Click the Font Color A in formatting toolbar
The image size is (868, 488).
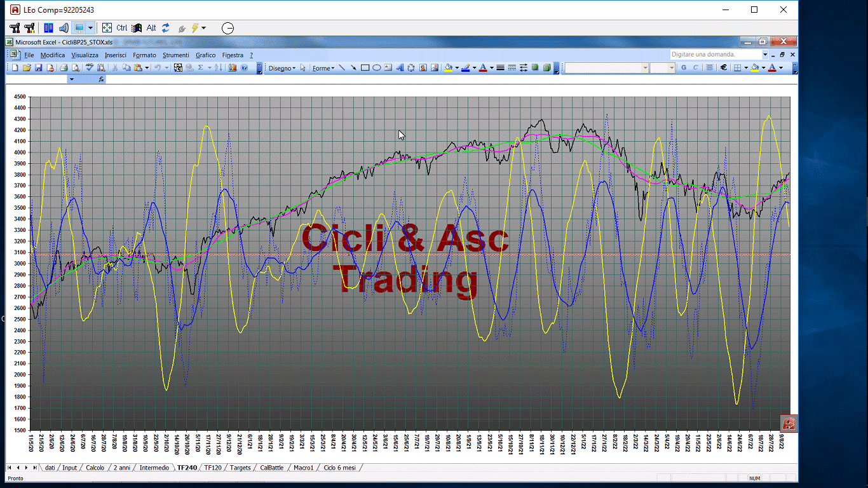point(772,67)
